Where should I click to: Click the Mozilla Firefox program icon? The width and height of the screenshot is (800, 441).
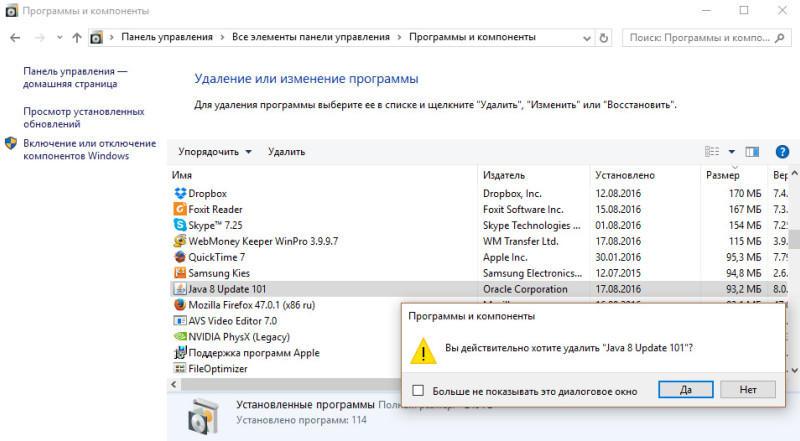(180, 304)
